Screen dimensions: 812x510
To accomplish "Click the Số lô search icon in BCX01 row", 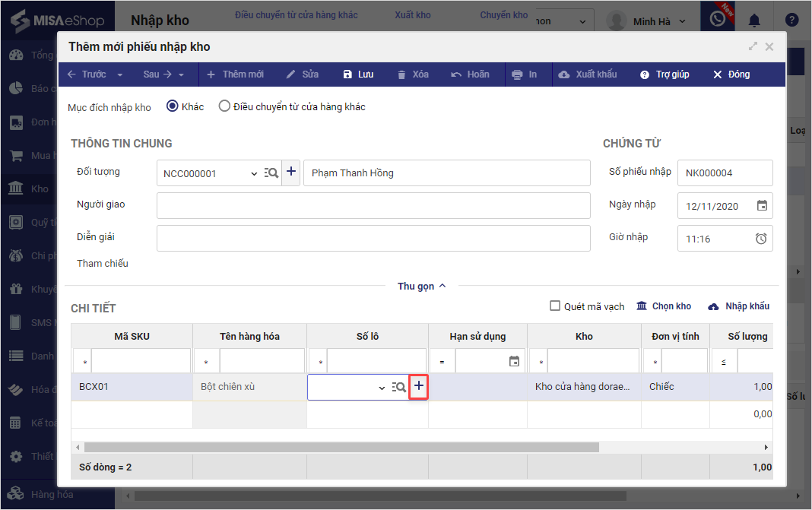I will coord(398,387).
